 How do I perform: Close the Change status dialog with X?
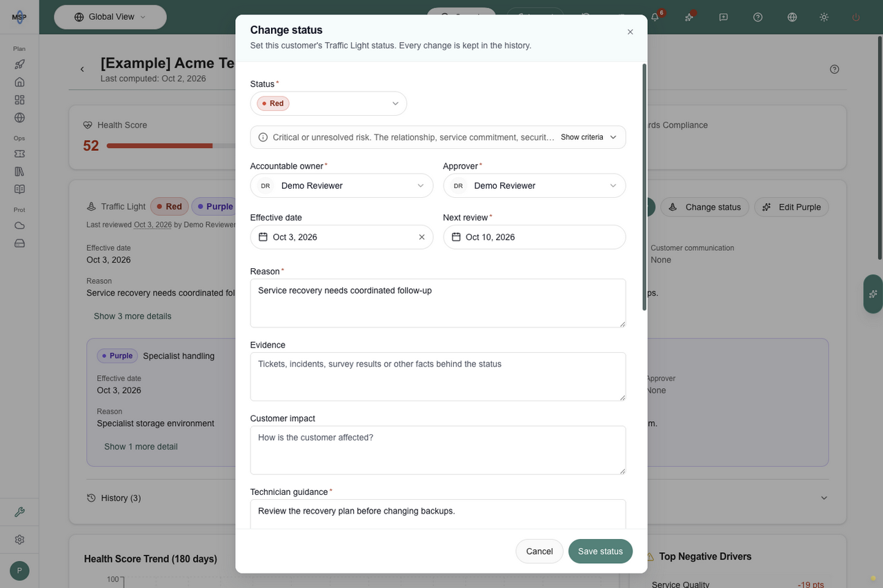[630, 32]
